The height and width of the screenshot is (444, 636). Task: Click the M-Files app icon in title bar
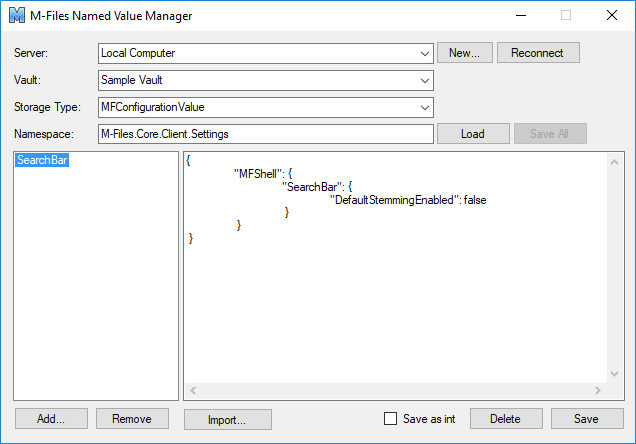tap(17, 16)
